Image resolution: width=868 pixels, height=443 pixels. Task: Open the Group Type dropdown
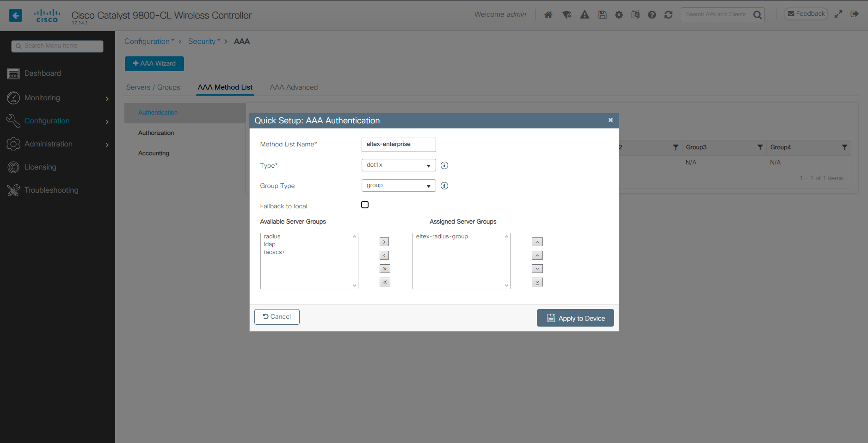point(399,185)
